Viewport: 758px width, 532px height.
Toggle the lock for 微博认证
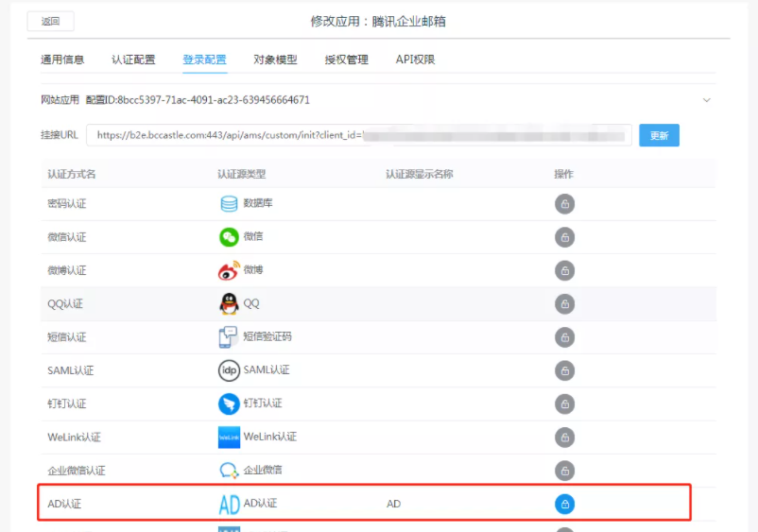(x=564, y=270)
